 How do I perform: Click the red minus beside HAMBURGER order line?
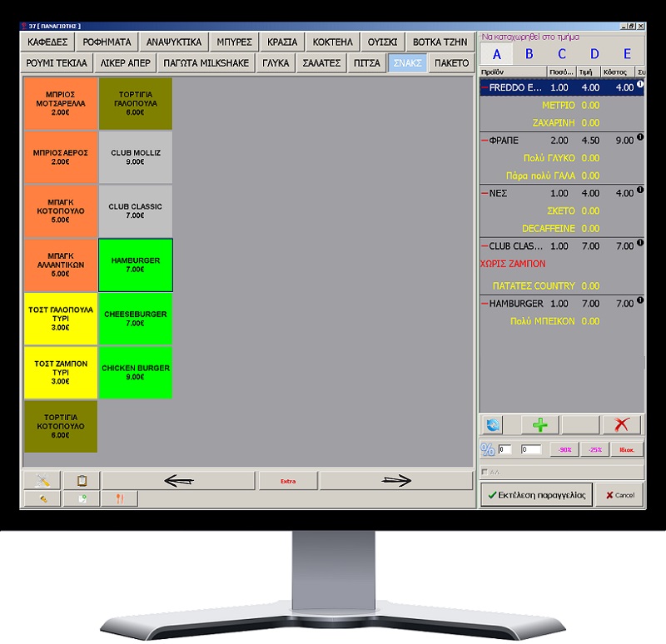pyautogui.click(x=485, y=304)
